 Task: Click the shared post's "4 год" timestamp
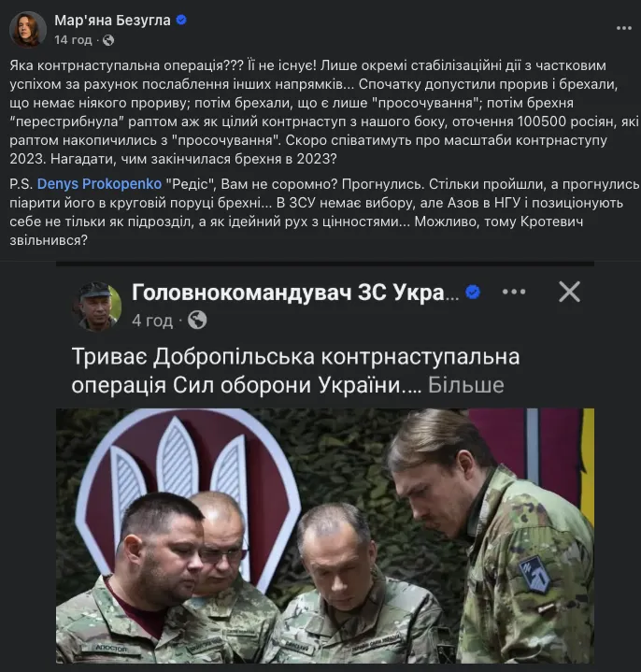151,320
